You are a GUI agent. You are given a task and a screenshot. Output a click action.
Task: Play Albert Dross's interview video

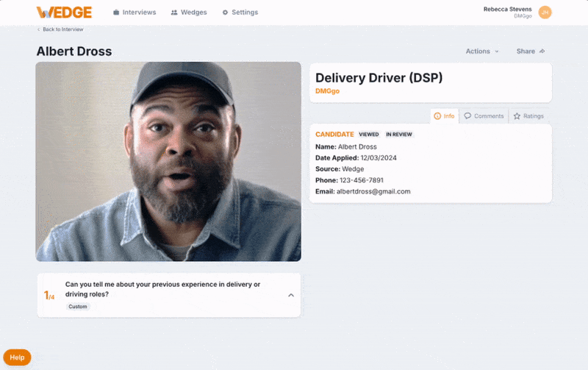pyautogui.click(x=168, y=161)
